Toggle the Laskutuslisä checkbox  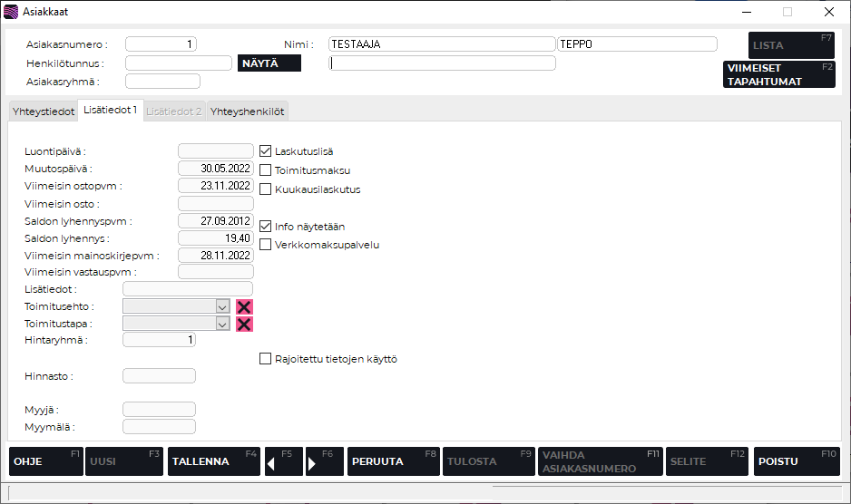coord(266,151)
